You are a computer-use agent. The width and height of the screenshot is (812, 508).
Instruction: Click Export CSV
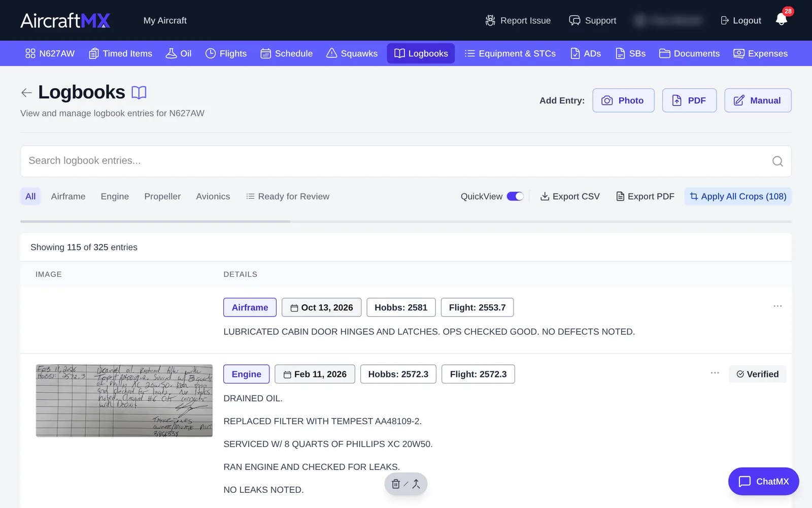tap(570, 197)
